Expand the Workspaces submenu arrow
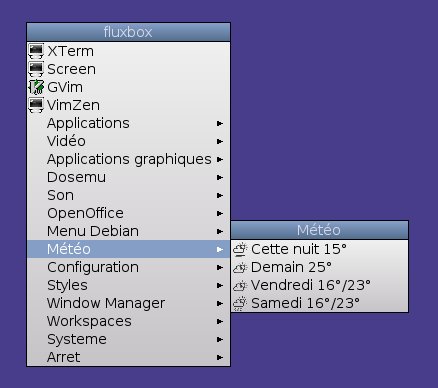 pos(220,322)
